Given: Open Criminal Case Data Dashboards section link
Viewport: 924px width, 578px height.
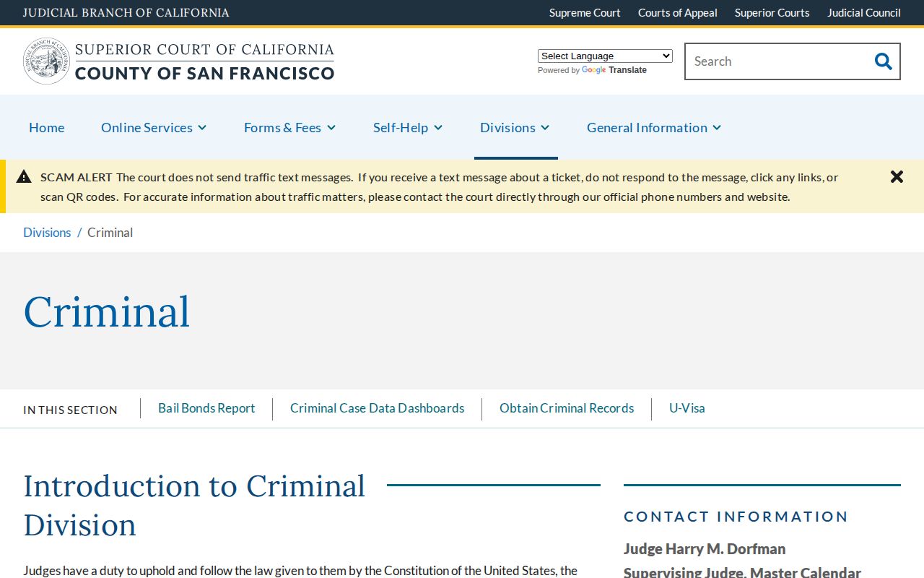Looking at the screenshot, I should pos(377,408).
